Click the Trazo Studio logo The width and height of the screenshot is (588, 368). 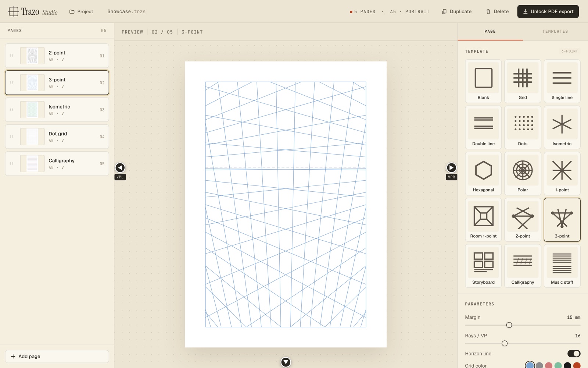coord(33,11)
